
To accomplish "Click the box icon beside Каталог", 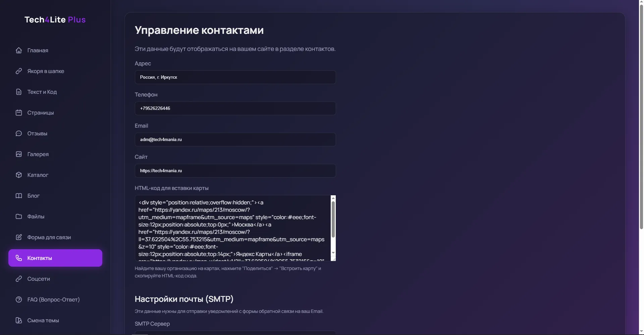I will (x=19, y=175).
